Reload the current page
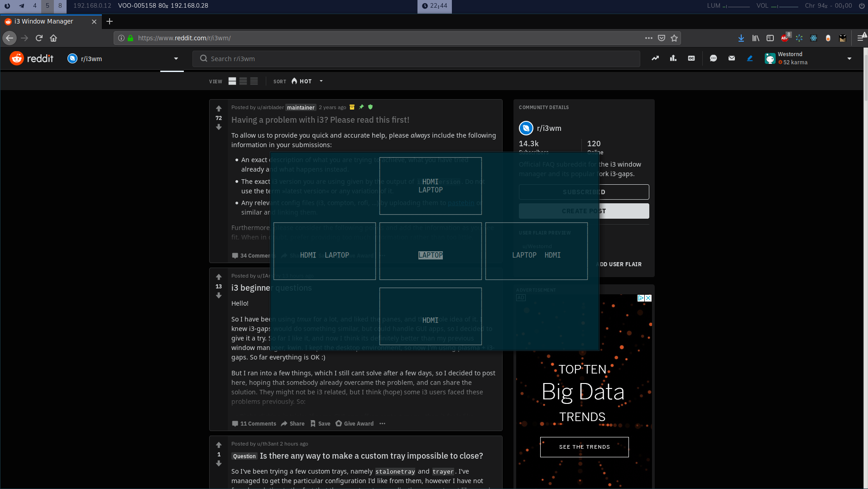Viewport: 868px width, 489px height. (x=39, y=38)
